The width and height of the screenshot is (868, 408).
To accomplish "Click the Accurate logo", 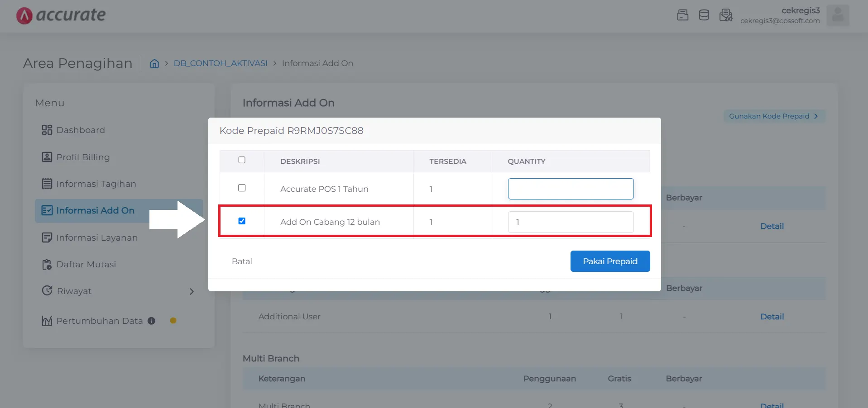I will [x=61, y=15].
